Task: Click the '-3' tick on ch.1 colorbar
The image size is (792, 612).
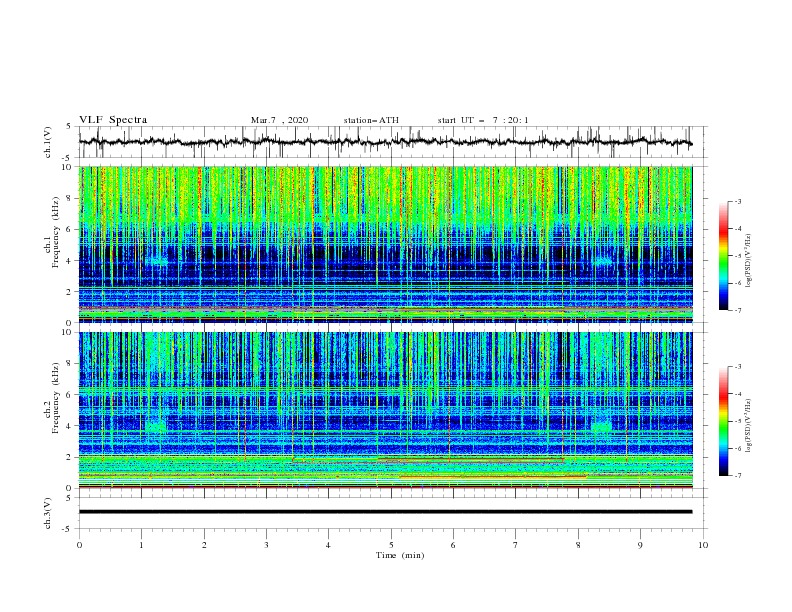Action: pos(737,201)
